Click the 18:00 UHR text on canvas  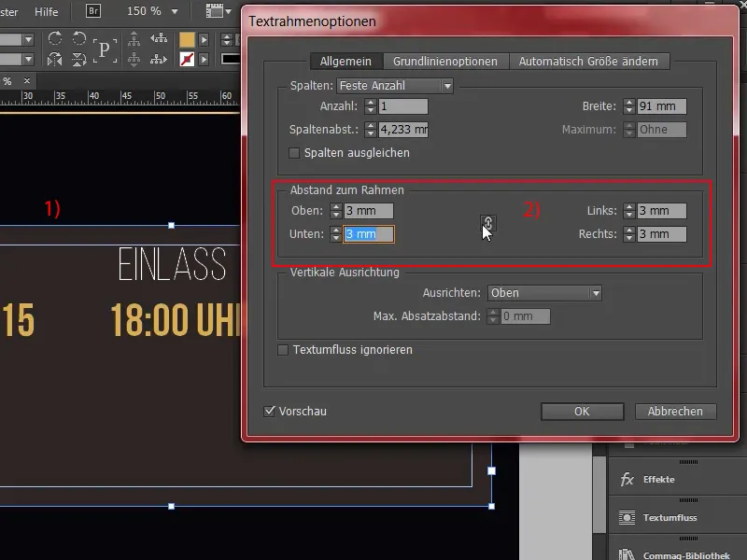point(176,320)
